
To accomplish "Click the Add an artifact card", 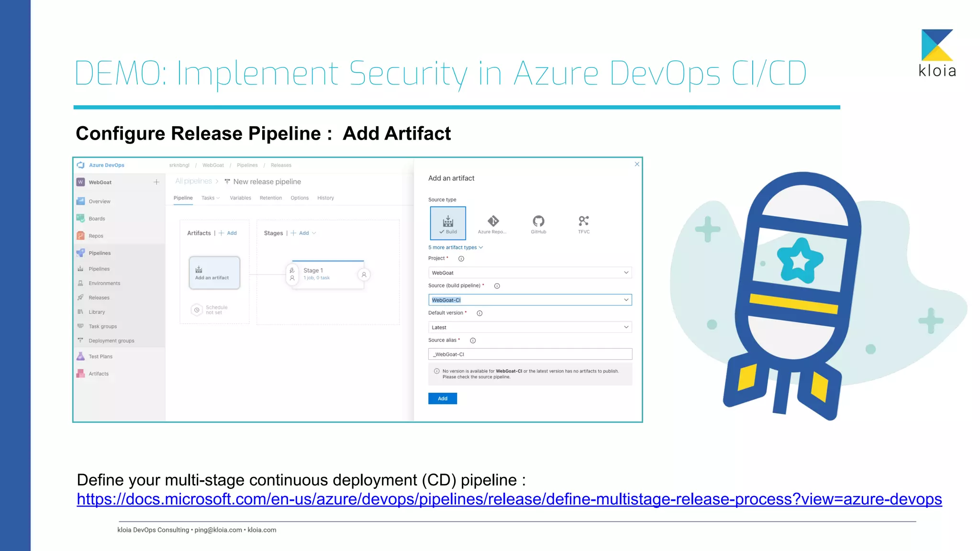I will (214, 273).
